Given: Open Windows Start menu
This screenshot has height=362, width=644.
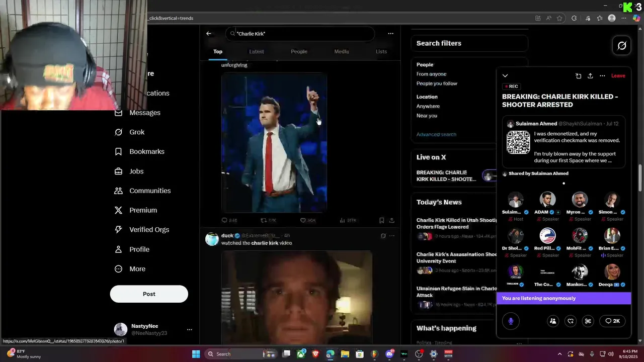Looking at the screenshot, I should [196, 354].
